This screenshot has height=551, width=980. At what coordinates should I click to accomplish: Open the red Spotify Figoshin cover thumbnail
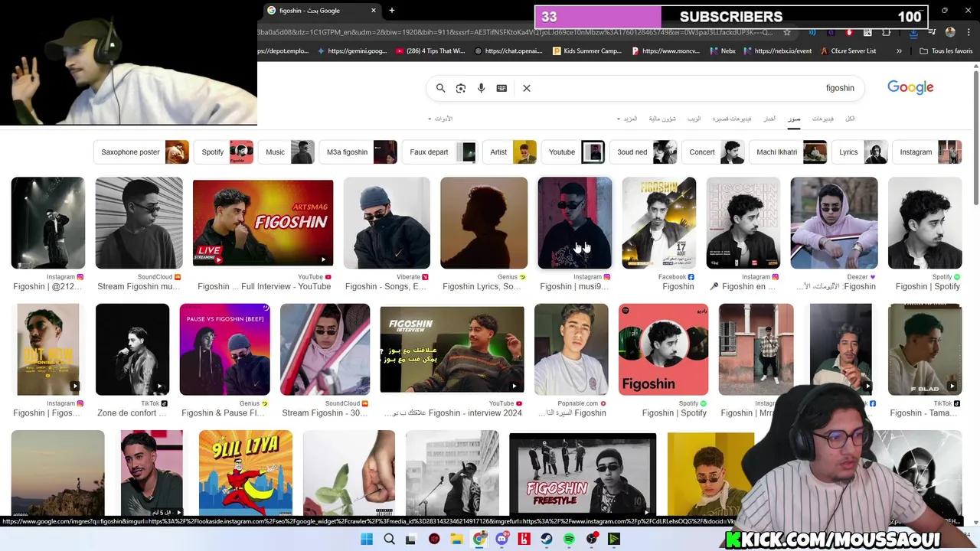pyautogui.click(x=664, y=349)
